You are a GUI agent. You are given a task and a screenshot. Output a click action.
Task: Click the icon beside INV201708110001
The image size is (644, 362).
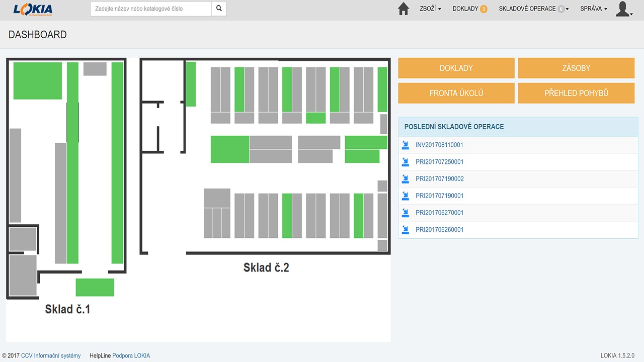[406, 145]
